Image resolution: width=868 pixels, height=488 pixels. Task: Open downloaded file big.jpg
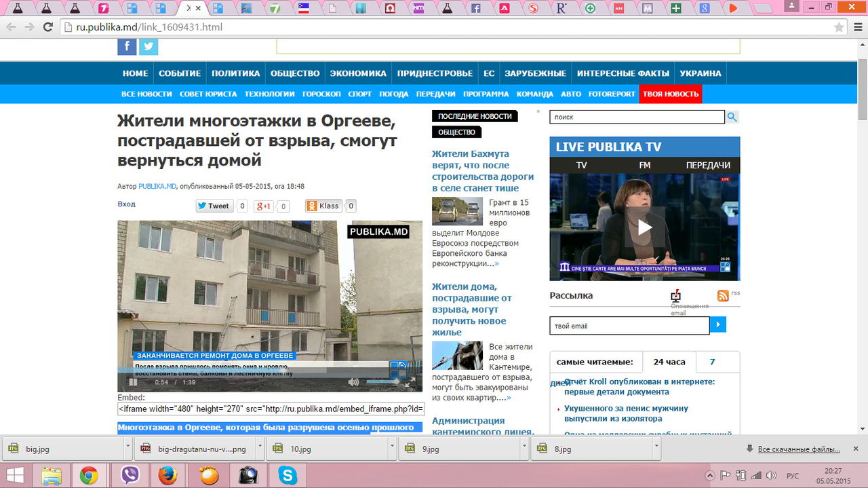[63, 449]
